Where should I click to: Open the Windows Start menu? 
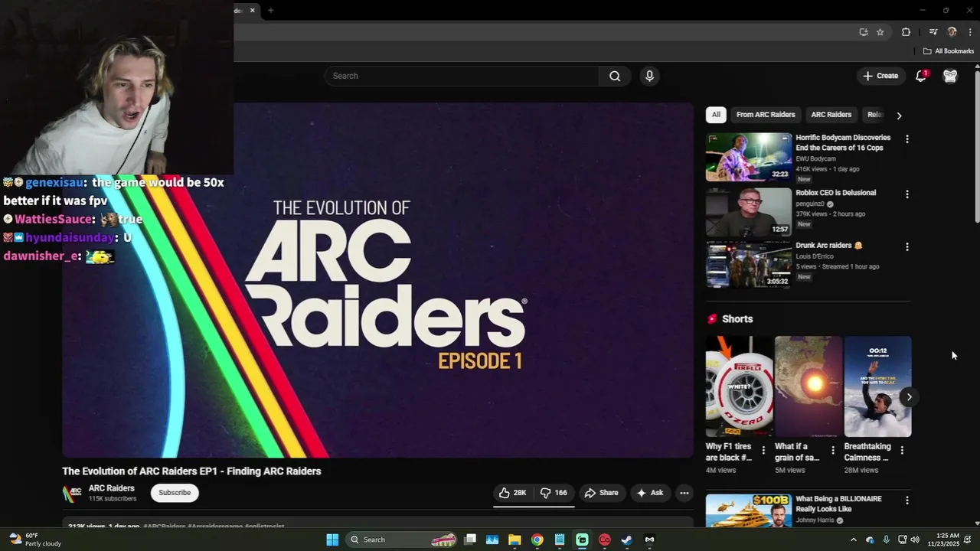[332, 540]
